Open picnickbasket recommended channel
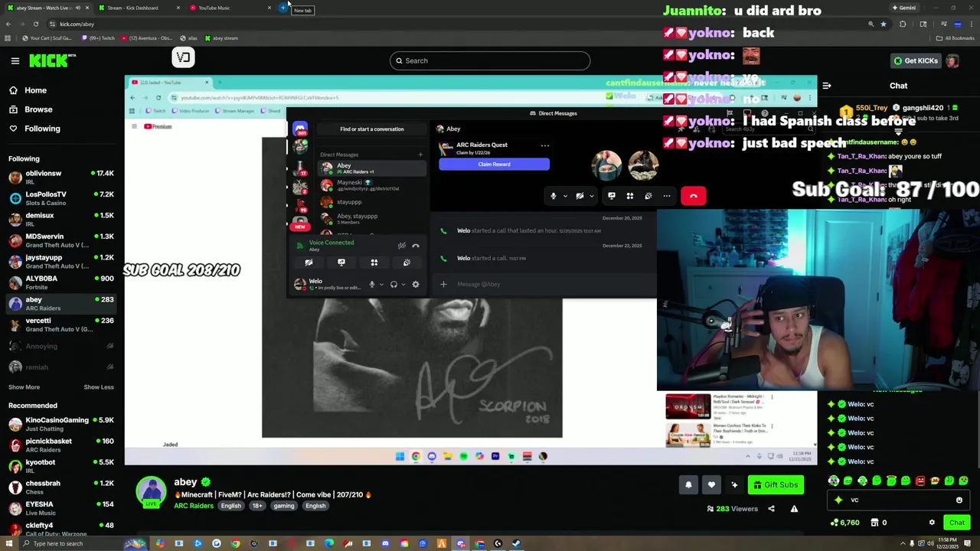The height and width of the screenshot is (551, 980). [61, 445]
